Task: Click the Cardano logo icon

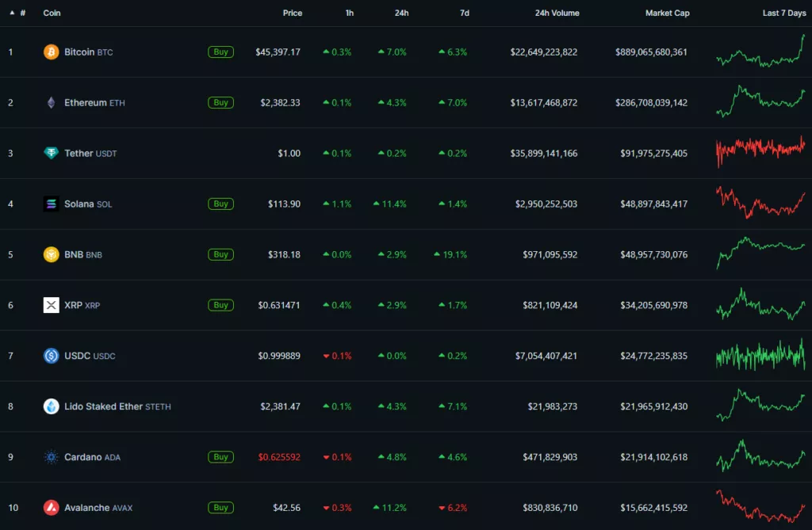Action: point(51,457)
